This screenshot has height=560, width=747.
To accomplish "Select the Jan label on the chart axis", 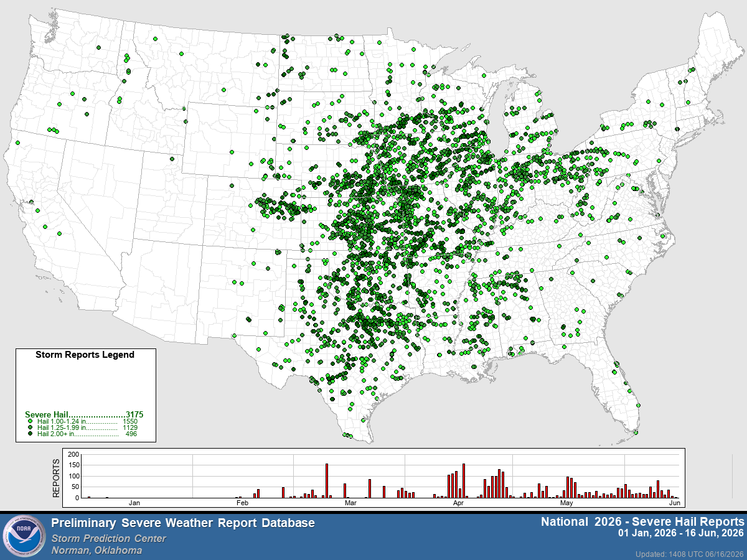I will click(134, 502).
